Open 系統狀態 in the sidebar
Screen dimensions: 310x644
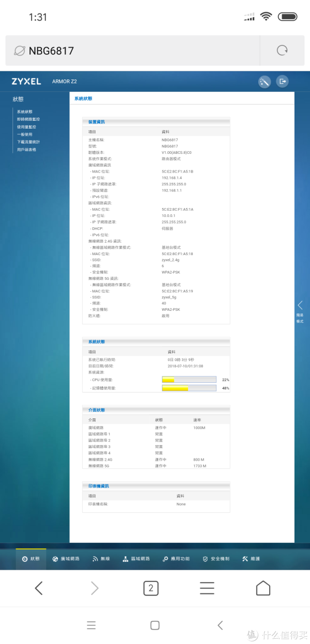click(x=24, y=112)
